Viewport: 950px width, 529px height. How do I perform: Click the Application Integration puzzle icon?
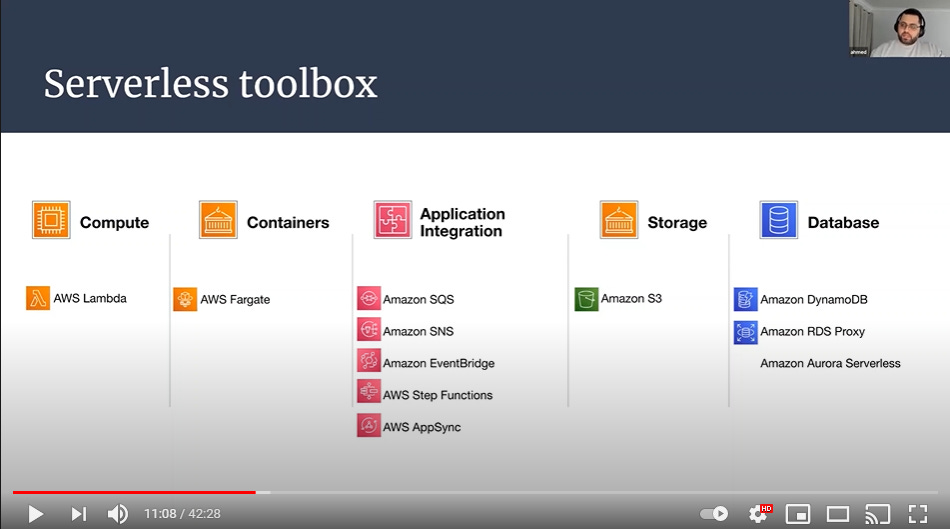point(393,219)
